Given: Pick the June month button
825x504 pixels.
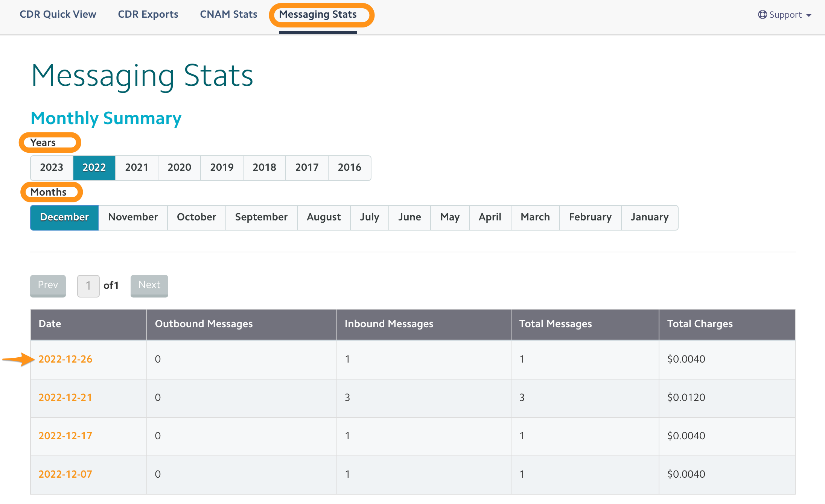Looking at the screenshot, I should (x=409, y=217).
